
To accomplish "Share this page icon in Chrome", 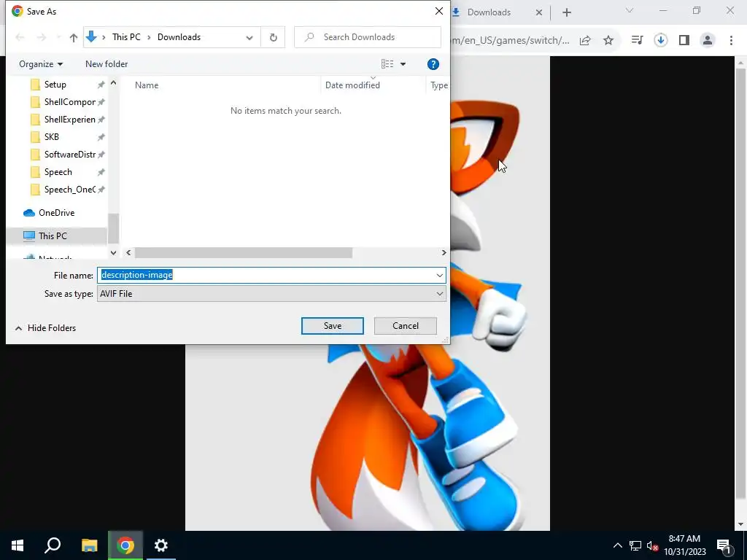I will 585,41.
